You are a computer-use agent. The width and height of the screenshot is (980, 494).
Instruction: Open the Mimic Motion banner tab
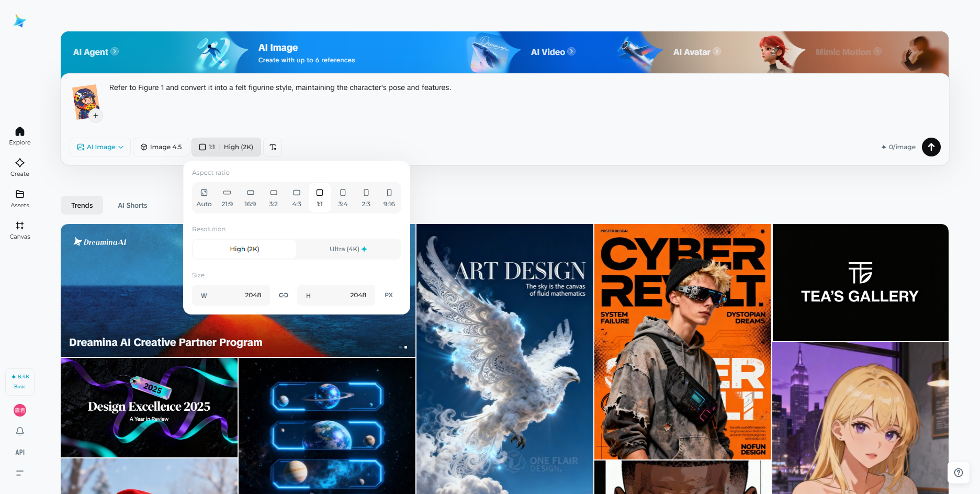click(x=849, y=52)
